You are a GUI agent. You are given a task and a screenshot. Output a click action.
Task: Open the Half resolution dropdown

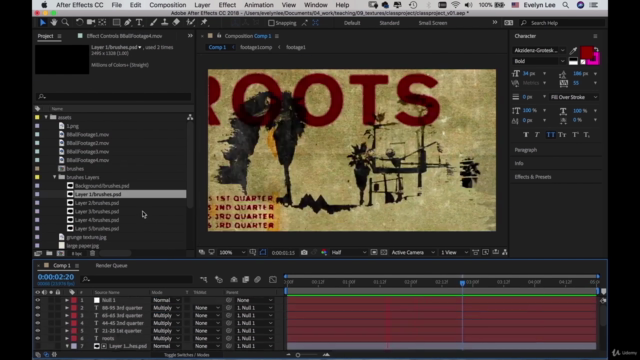(349, 253)
